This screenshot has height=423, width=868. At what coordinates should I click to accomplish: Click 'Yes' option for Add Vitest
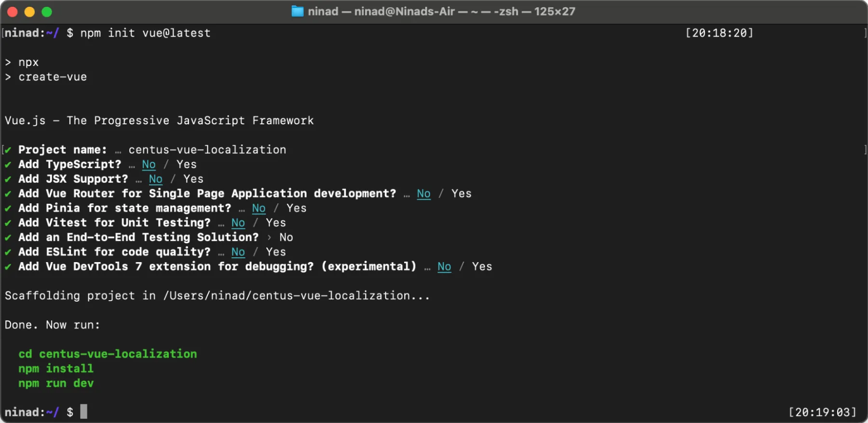pyautogui.click(x=276, y=223)
